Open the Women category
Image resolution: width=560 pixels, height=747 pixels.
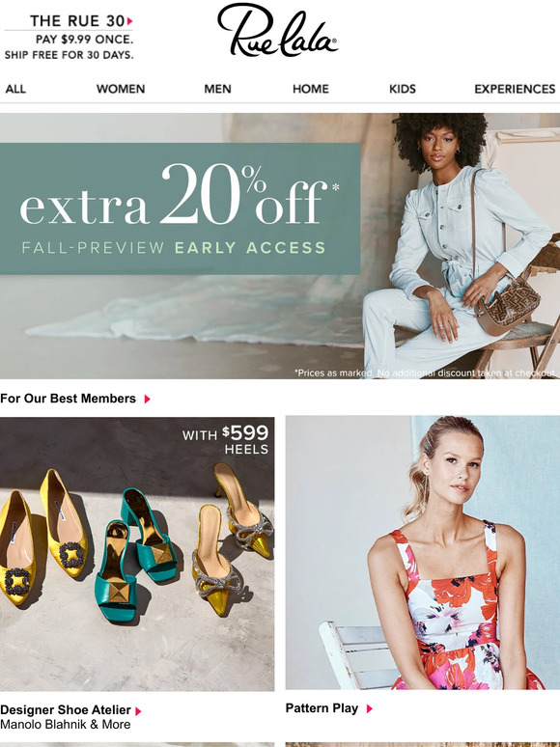tap(121, 89)
